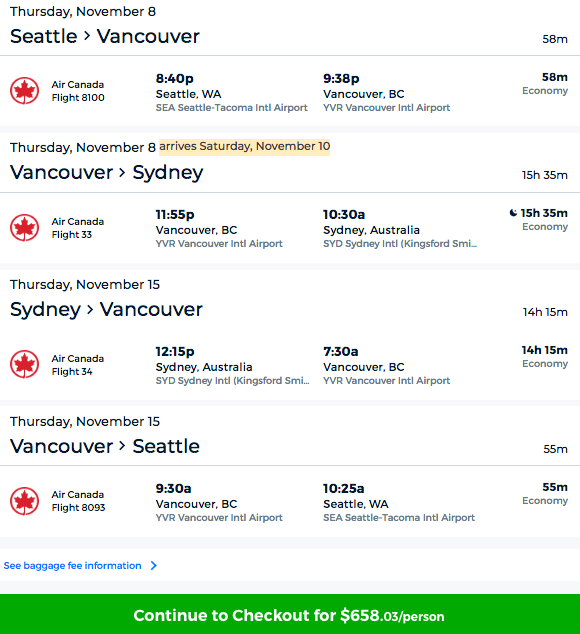
Task: Click Air Canada logo for Flight 8093
Action: (x=25, y=501)
